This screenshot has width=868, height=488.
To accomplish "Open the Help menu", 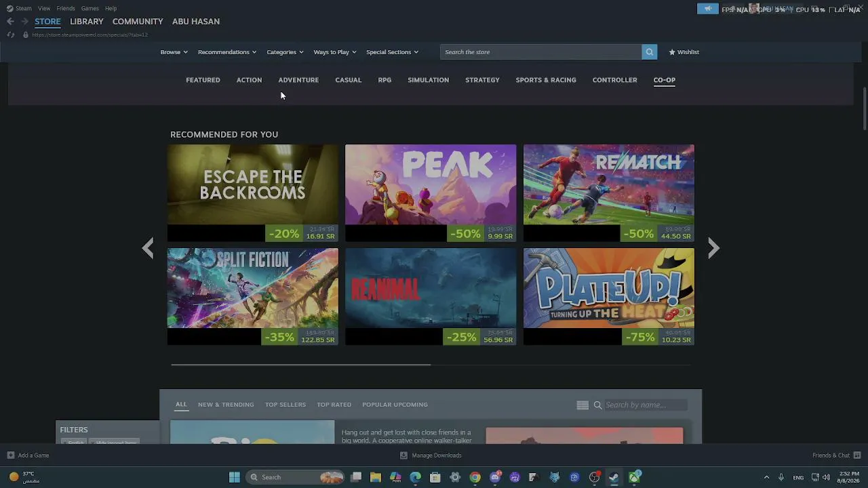I will (x=111, y=8).
